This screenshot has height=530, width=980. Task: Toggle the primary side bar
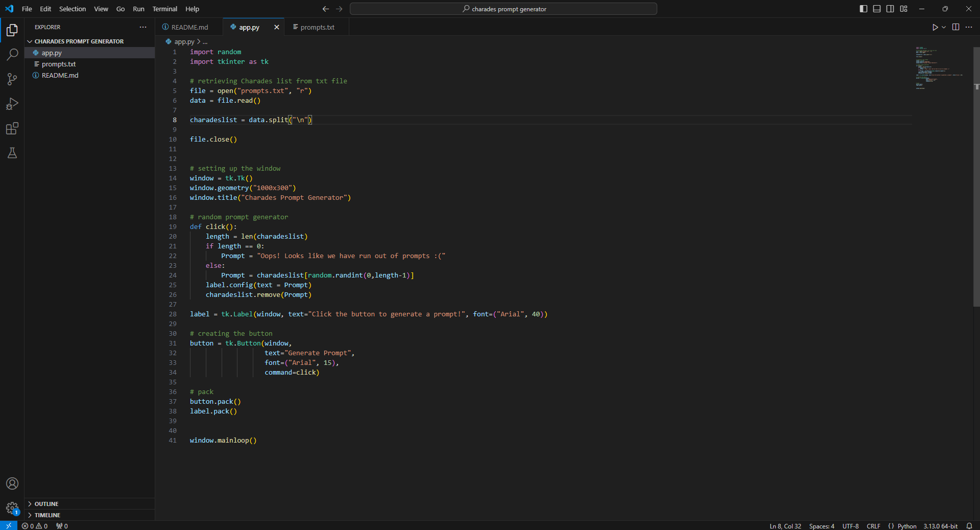pos(864,9)
